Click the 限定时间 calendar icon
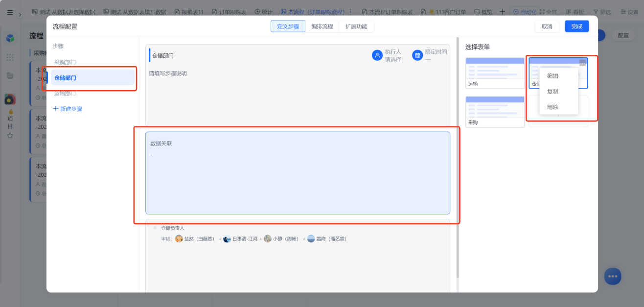Viewport: 644px width, 307px height. [x=417, y=55]
